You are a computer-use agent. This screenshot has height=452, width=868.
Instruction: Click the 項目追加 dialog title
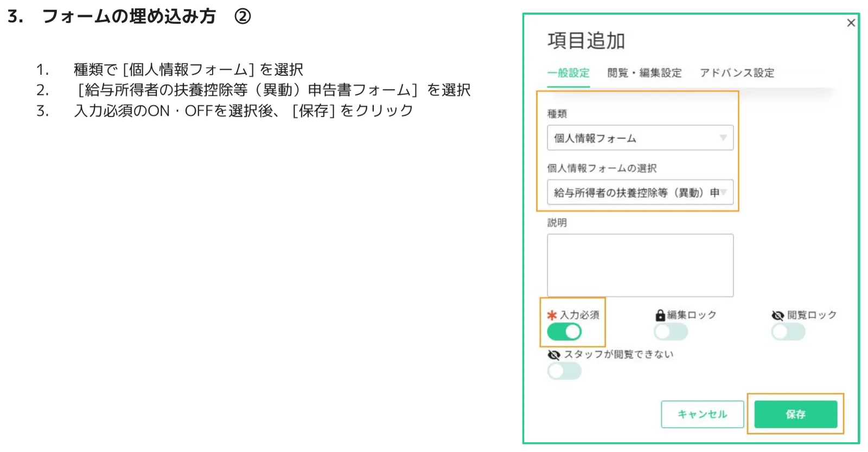click(586, 41)
